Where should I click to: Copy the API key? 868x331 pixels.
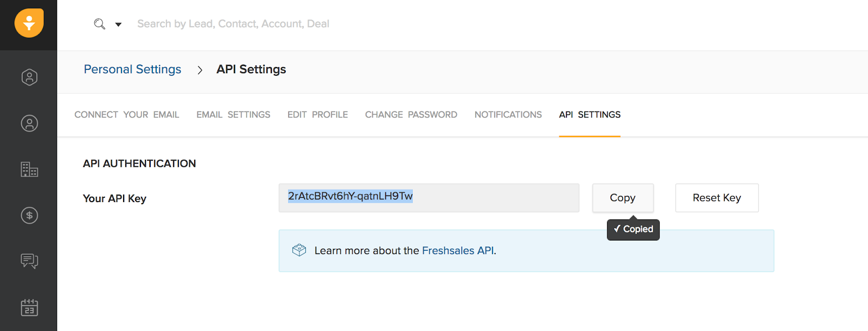[x=622, y=198]
